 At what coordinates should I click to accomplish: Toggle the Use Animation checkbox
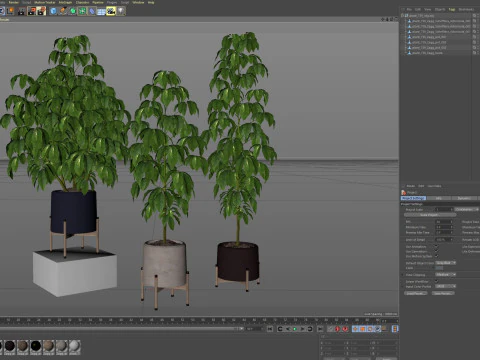[436, 247]
